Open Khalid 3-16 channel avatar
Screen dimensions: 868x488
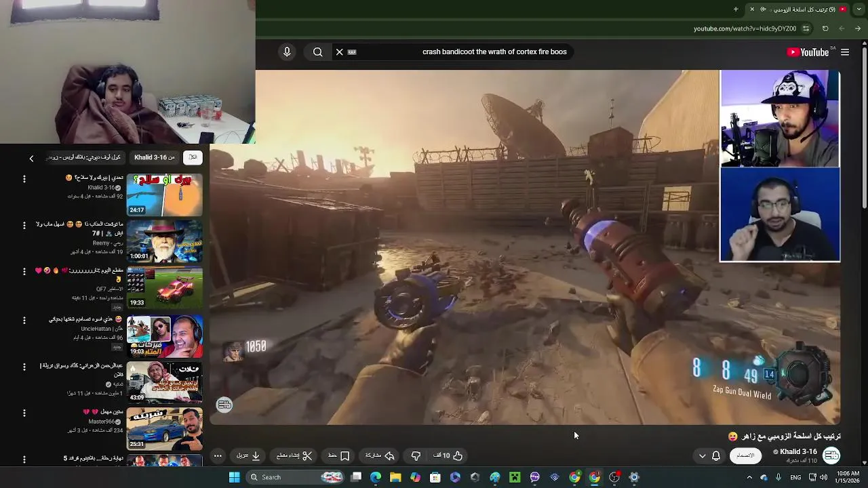click(x=831, y=455)
